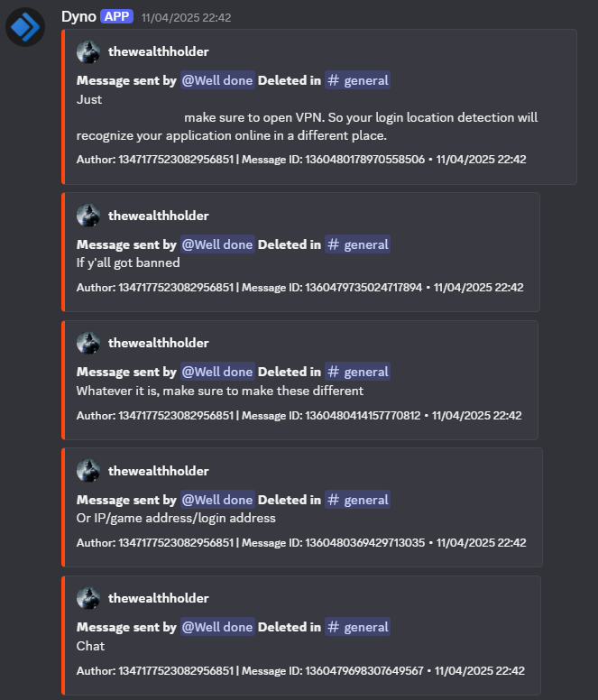Screen dimensions: 598x700
Task: Click @Well done mention in "If y'all got banned" embed
Action: click(x=217, y=244)
